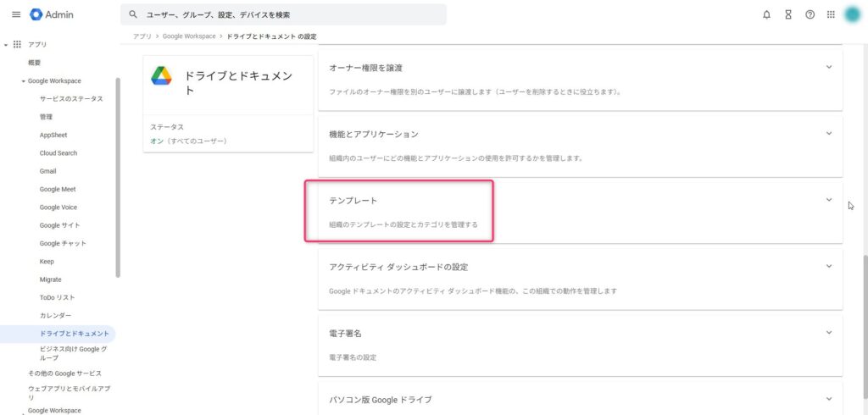
Task: Select 管理 in the sidebar
Action: pos(46,118)
